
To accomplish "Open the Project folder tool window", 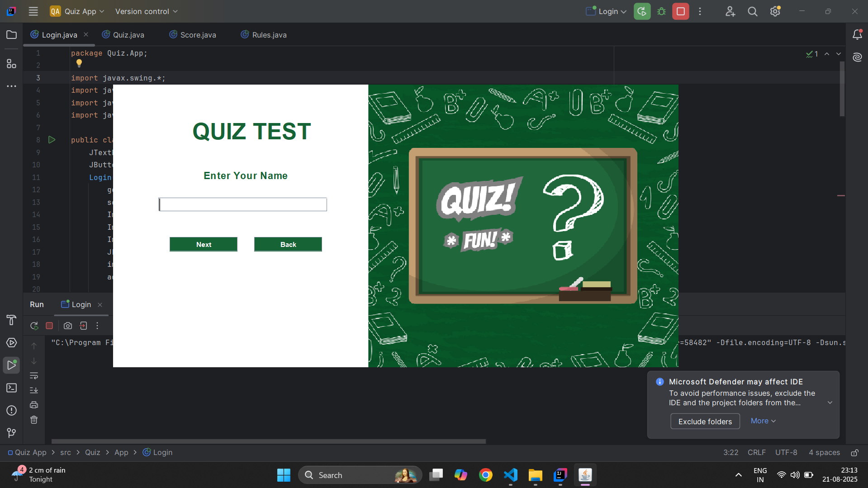I will click(x=12, y=35).
